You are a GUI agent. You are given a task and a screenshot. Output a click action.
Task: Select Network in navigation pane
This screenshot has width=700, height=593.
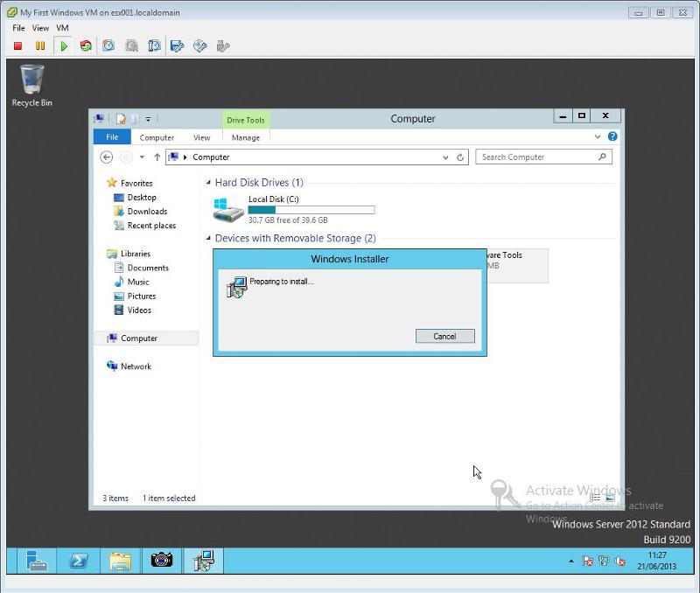point(136,366)
